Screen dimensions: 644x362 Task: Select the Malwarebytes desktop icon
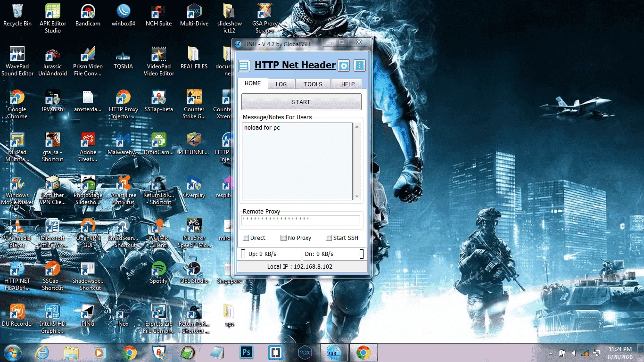coord(124,143)
